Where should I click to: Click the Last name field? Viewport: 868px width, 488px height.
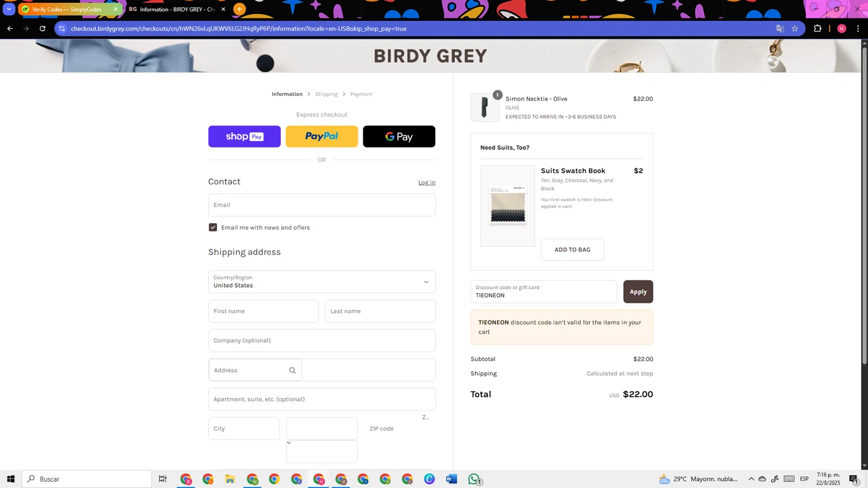(380, 311)
